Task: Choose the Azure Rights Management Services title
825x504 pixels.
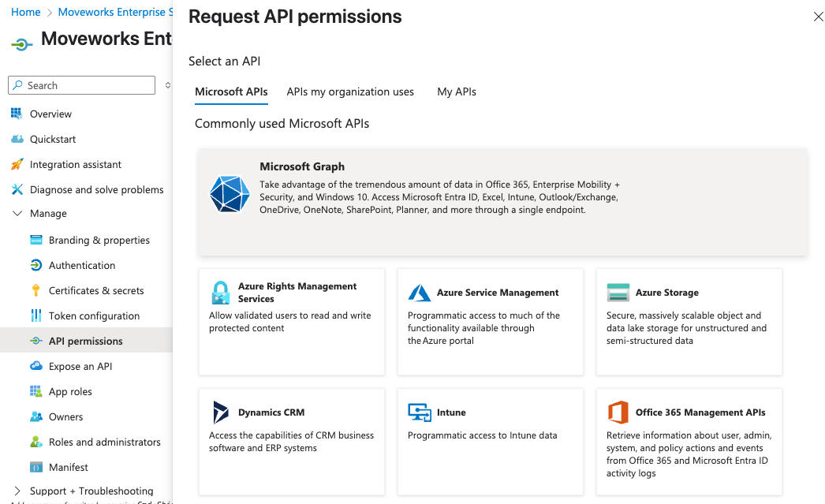Action: pos(297,293)
